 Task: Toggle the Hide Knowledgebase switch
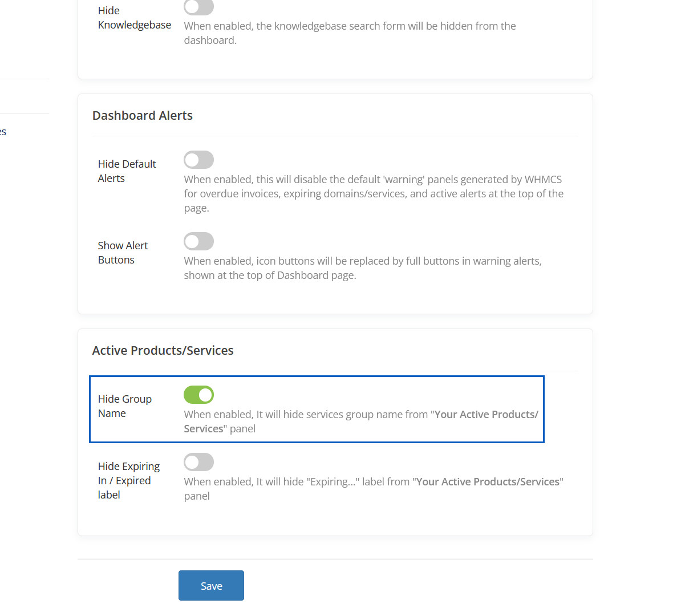coord(198,7)
